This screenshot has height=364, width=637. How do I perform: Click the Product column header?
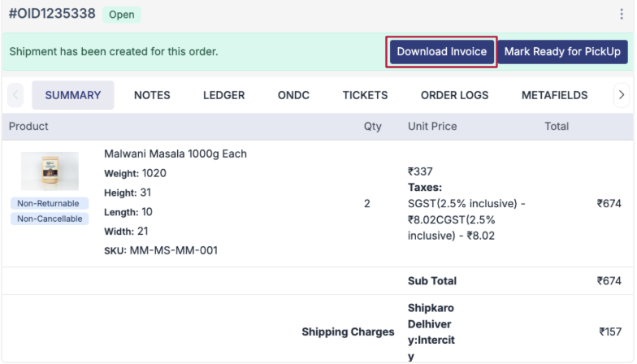coord(28,126)
